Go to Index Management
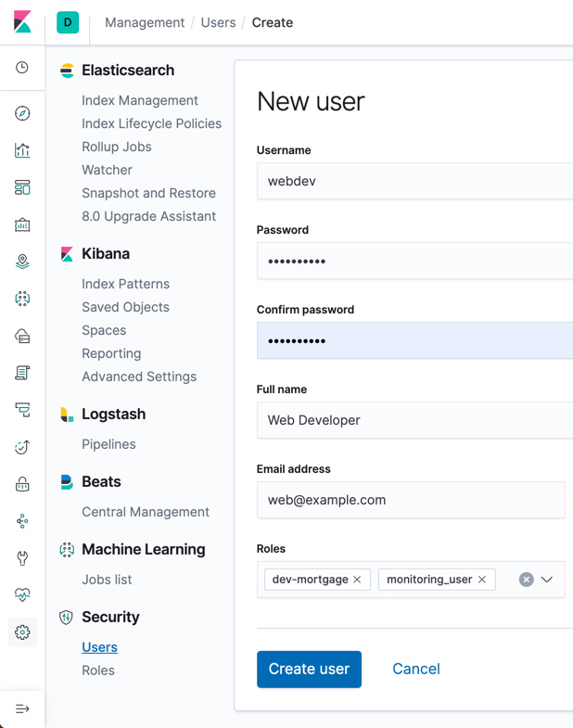This screenshot has width=573, height=728. pos(139,100)
